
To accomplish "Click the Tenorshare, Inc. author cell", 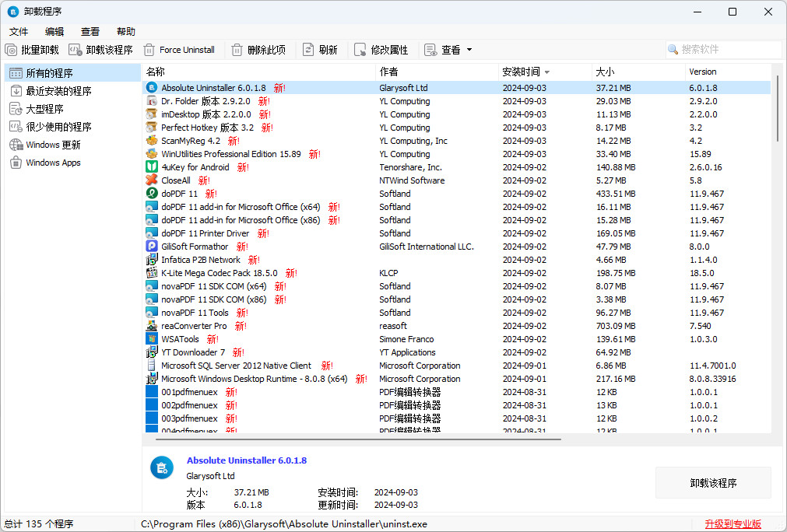I will click(410, 167).
